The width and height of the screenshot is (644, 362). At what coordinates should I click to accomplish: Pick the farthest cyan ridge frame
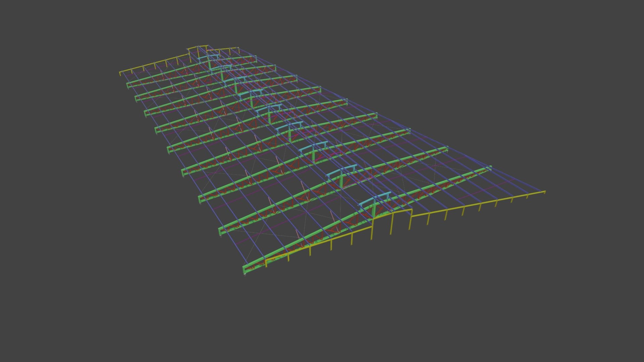[x=209, y=58]
